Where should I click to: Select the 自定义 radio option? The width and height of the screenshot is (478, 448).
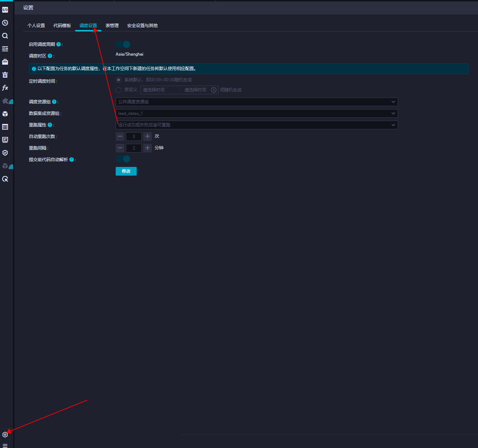point(119,90)
